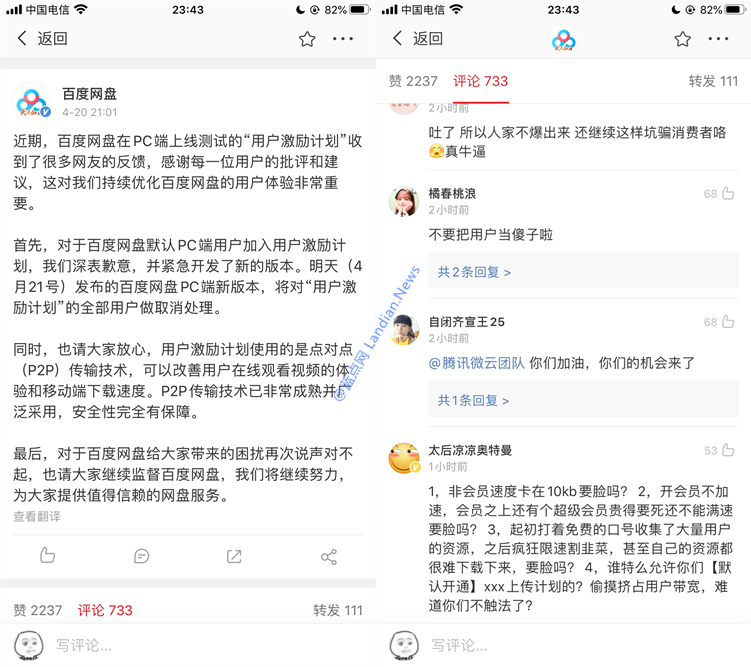
Task: Tap the thumbs-up like icon under the post
Action: 47,555
